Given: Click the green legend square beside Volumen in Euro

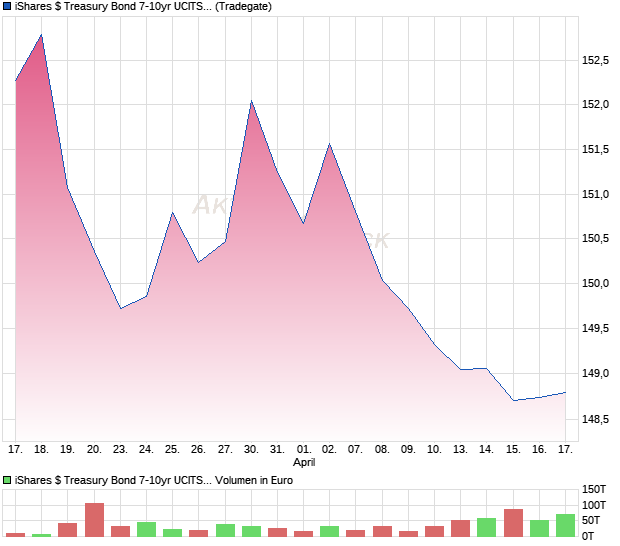Looking at the screenshot, I should click(x=7, y=480).
